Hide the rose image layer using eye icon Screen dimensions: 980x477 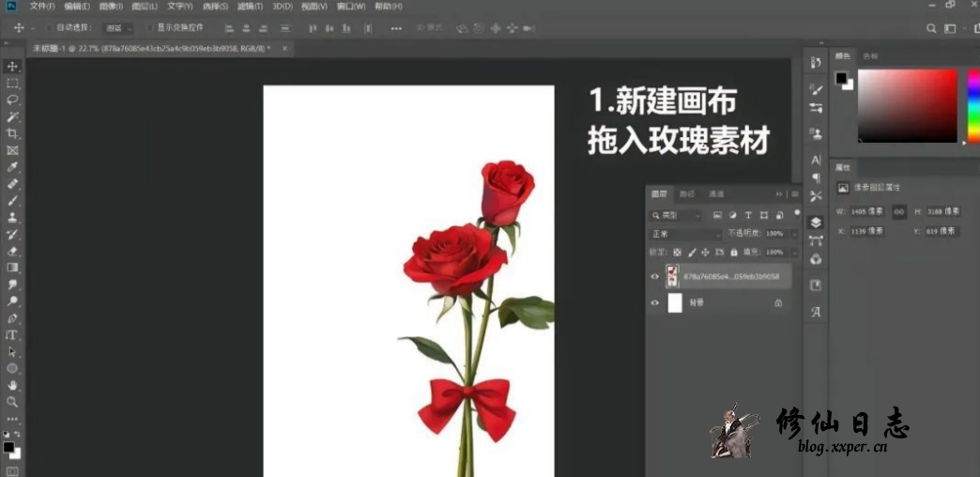point(655,277)
